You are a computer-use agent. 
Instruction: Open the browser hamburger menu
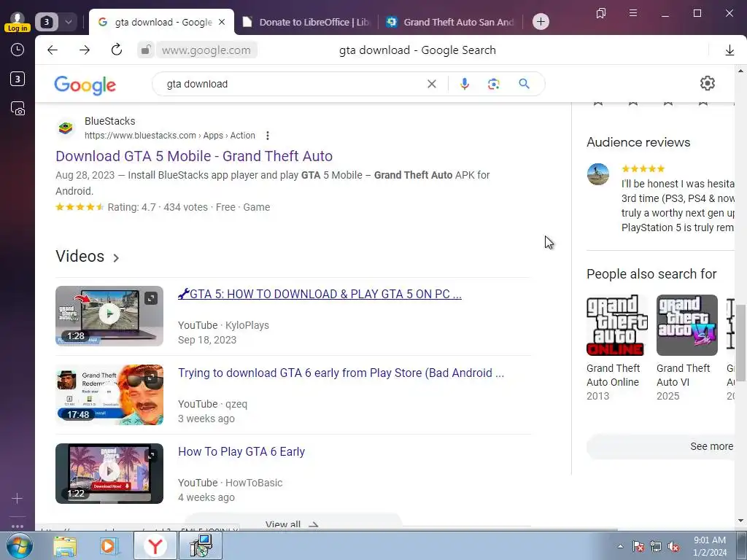click(x=633, y=13)
